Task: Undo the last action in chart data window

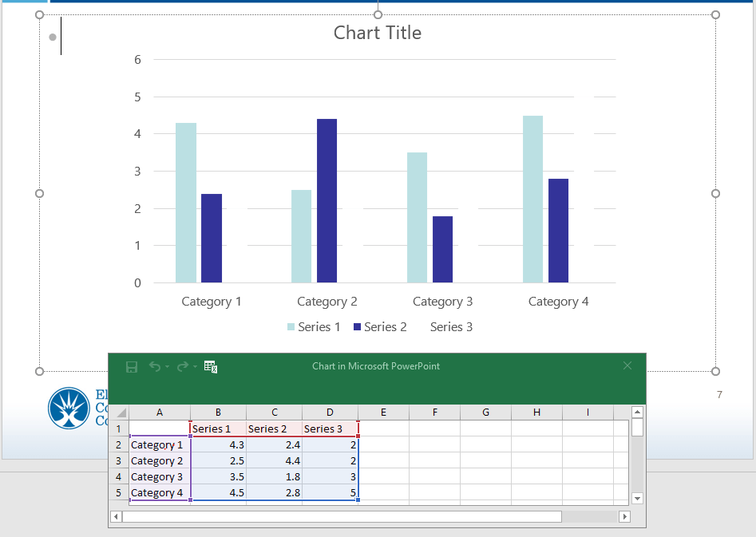Action: pos(155,367)
